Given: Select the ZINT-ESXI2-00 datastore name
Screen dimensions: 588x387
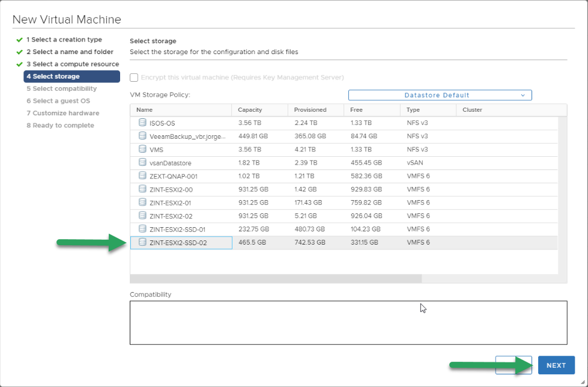Looking at the screenshot, I should 171,189.
